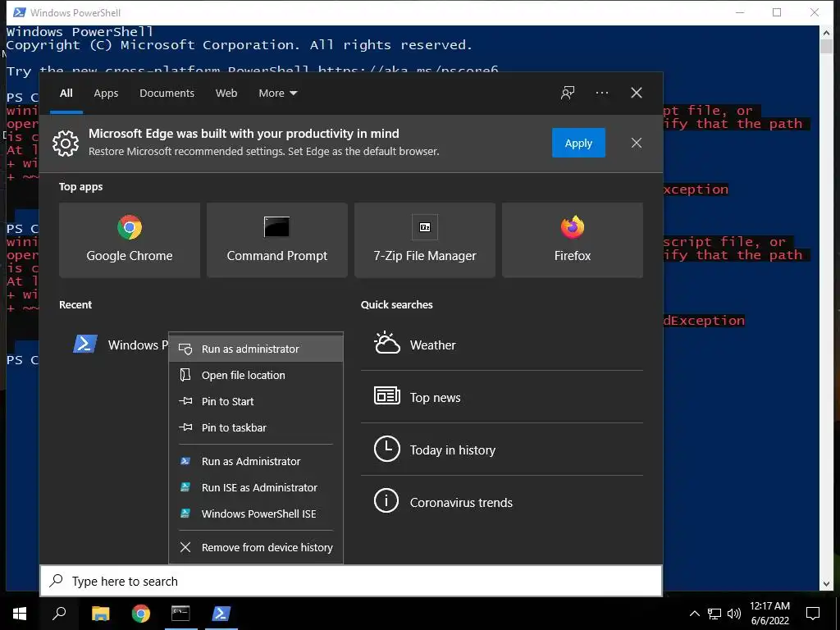Click the Top news newspaper icon
Screen dimensions: 840x630
387,396
